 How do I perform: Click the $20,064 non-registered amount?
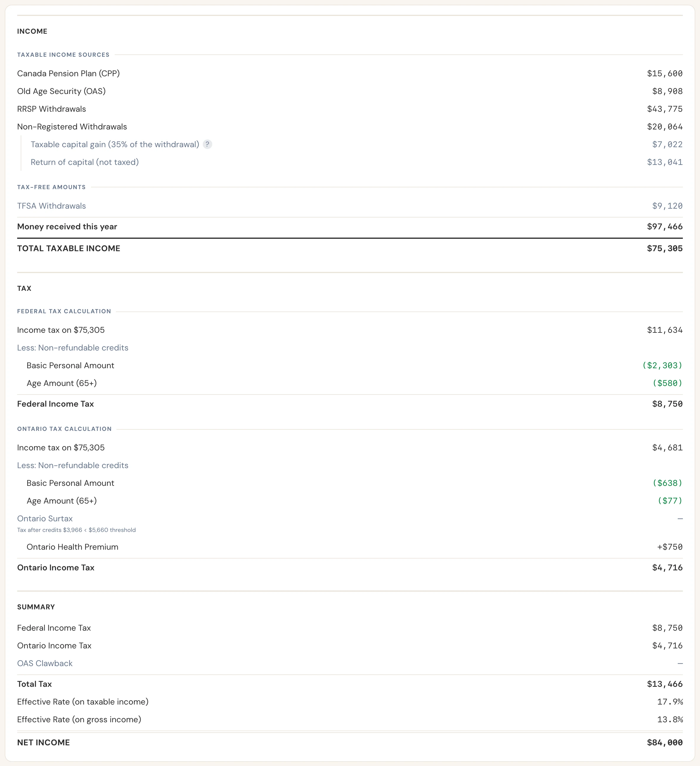pyautogui.click(x=665, y=126)
